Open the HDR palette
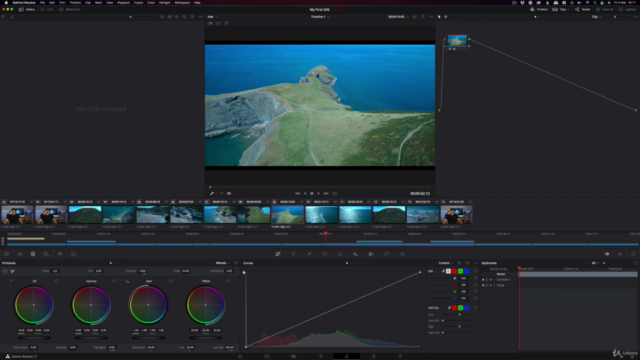This screenshot has width=640, height=360. [46, 254]
